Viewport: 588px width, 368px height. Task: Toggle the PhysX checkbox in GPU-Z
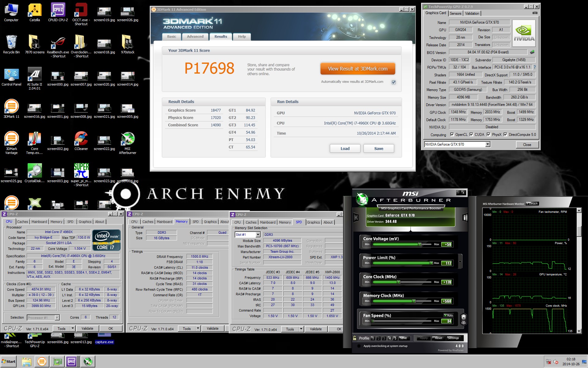tap(488, 134)
